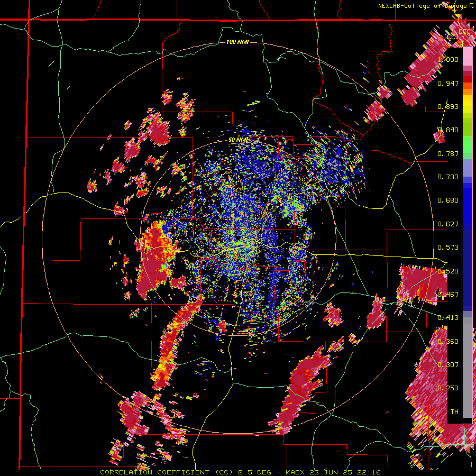Viewport: 476px width, 476px height.
Task: Click the CORRELATION COEFFICIENT (CC) caption text
Action: [167, 472]
